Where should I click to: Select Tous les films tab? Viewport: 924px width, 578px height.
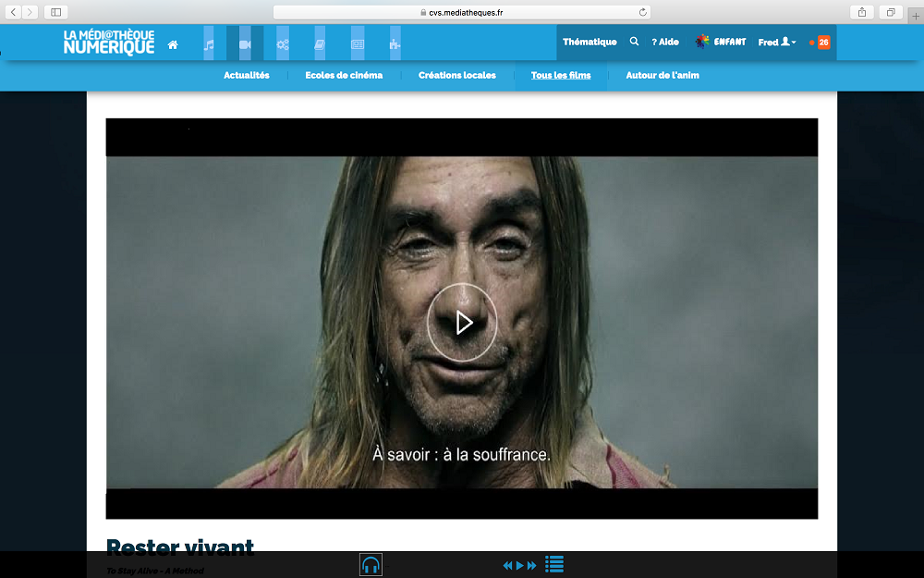tap(561, 76)
